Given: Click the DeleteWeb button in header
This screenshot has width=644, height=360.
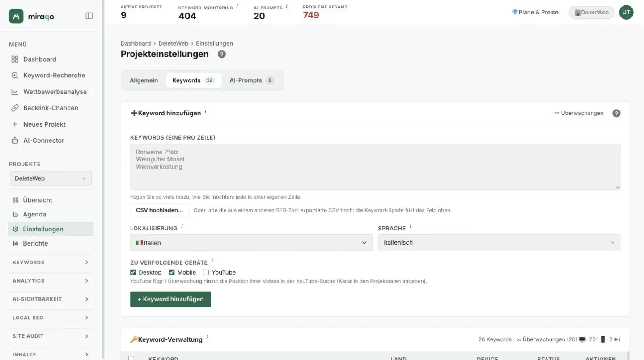Looking at the screenshot, I should (592, 13).
